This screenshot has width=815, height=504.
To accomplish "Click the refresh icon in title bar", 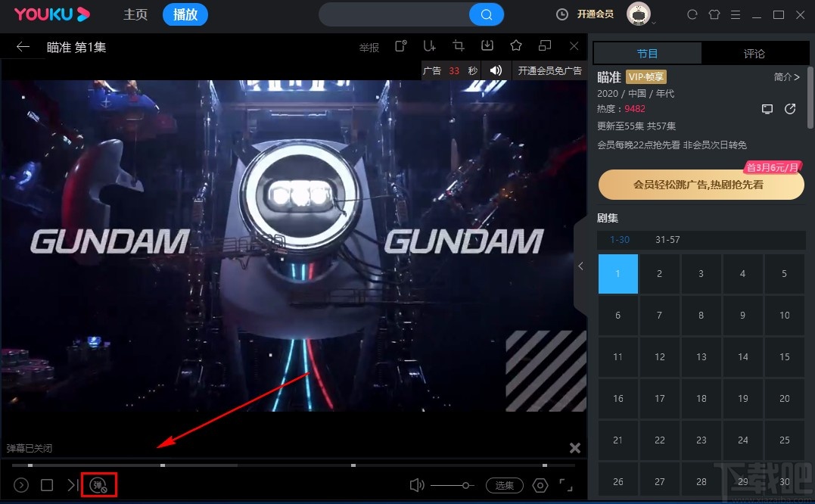I will coord(692,14).
